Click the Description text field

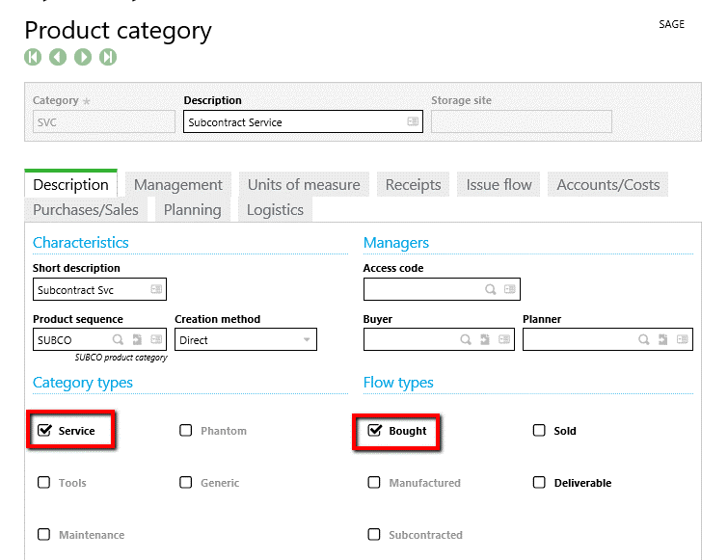[294, 122]
